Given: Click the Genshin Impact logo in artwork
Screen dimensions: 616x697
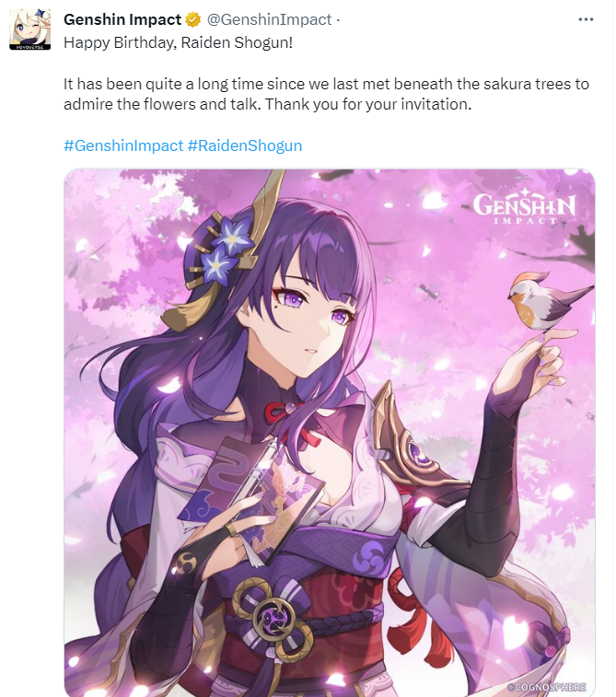Looking at the screenshot, I should pyautogui.click(x=524, y=206).
